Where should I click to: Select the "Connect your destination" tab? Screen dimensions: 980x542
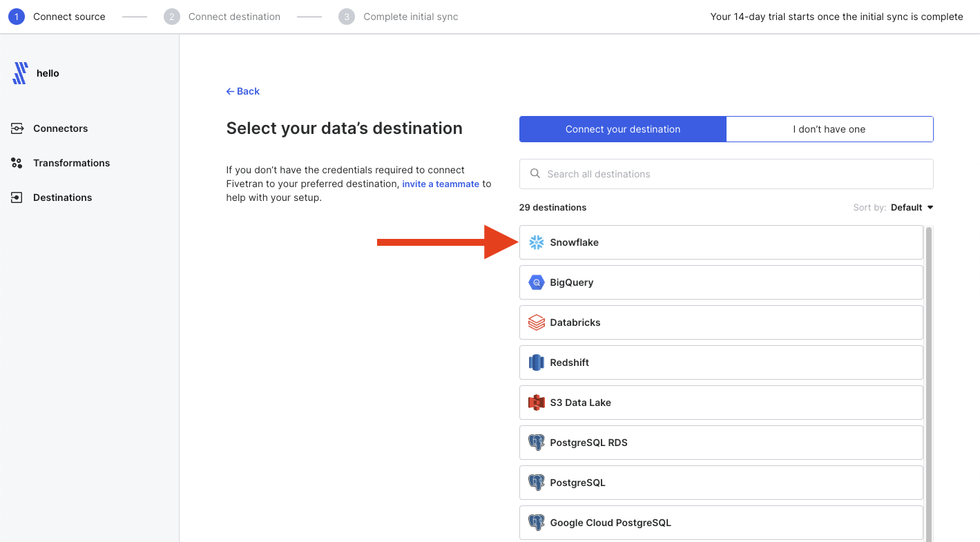pyautogui.click(x=623, y=129)
